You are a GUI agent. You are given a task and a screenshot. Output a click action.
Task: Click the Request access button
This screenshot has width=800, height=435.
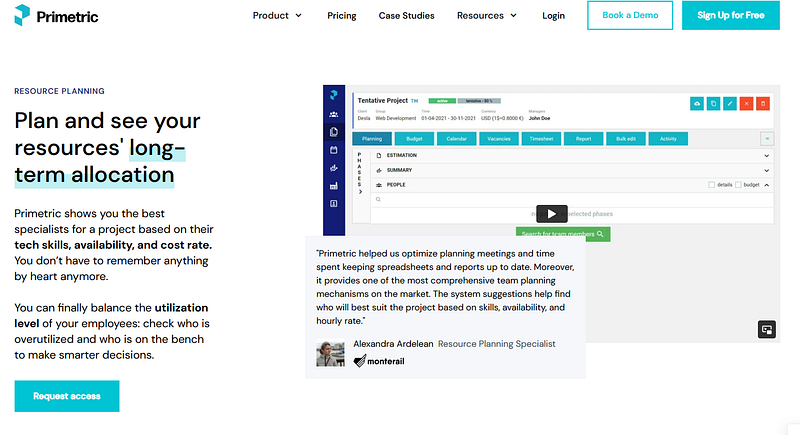tap(67, 396)
